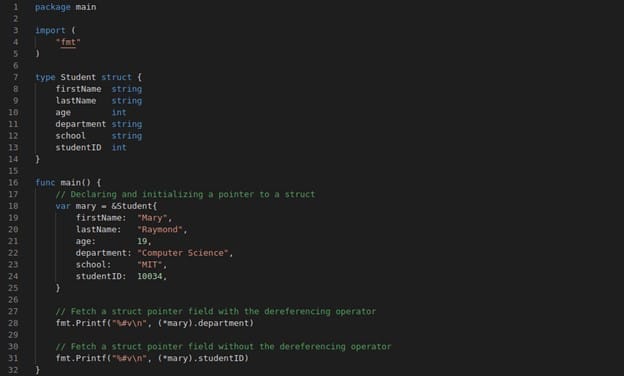Click the "fmt" import string
This screenshot has height=376, width=624.
[68, 42]
